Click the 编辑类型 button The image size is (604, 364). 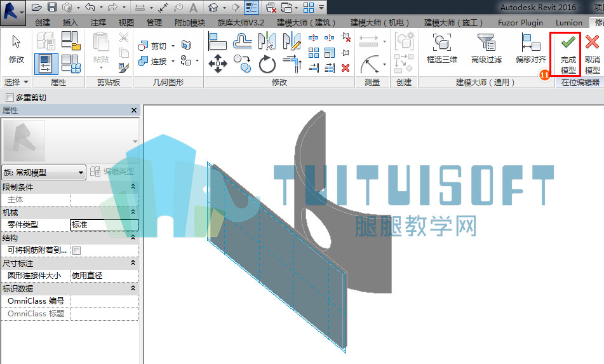[x=112, y=172]
